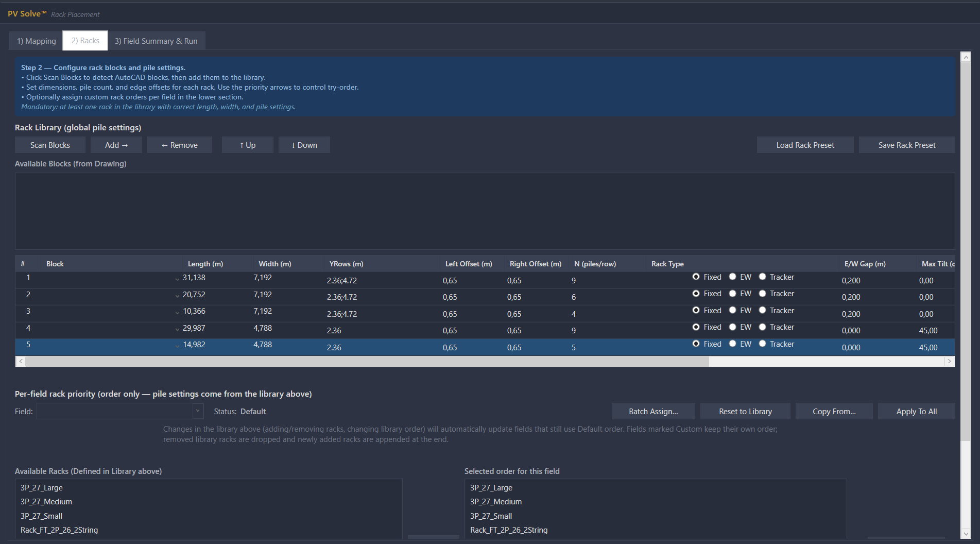Screen dimensions: 980x544
Task: Open the Field dropdown list
Action: [x=197, y=411]
